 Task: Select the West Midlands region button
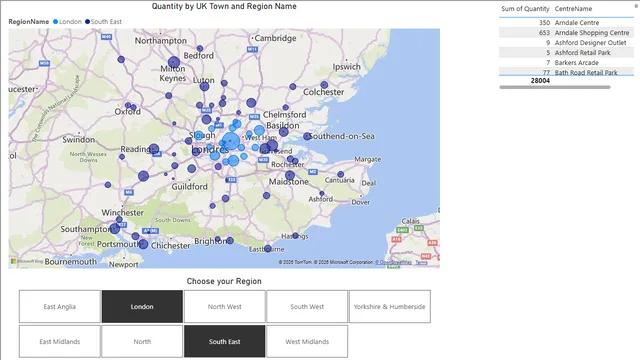[307, 342]
